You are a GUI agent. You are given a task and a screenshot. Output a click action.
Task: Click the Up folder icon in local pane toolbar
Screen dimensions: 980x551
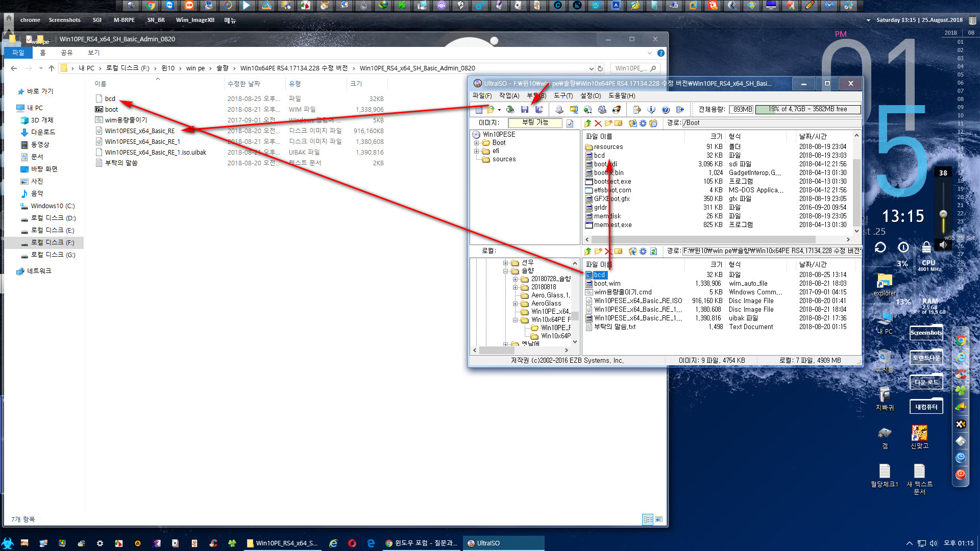588,251
